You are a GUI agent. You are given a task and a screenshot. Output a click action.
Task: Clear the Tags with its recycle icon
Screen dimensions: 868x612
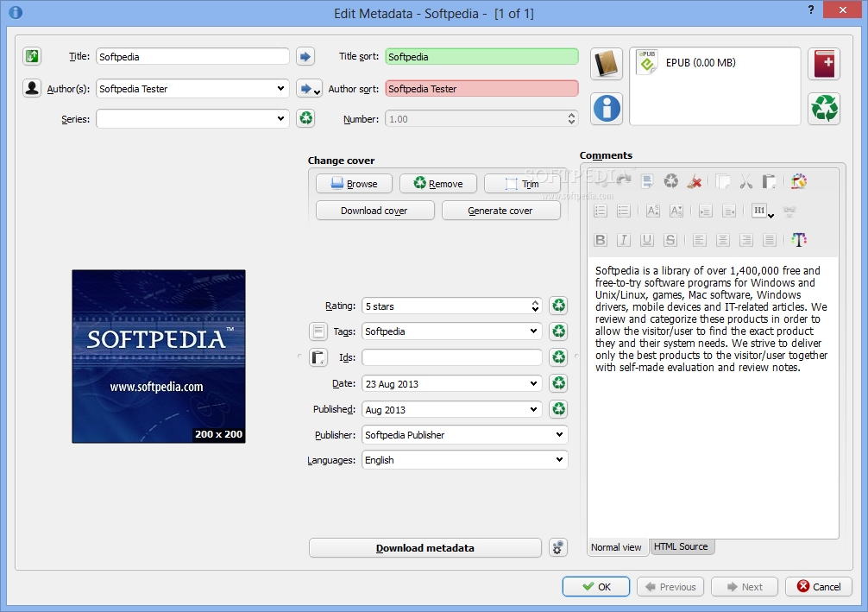(558, 331)
